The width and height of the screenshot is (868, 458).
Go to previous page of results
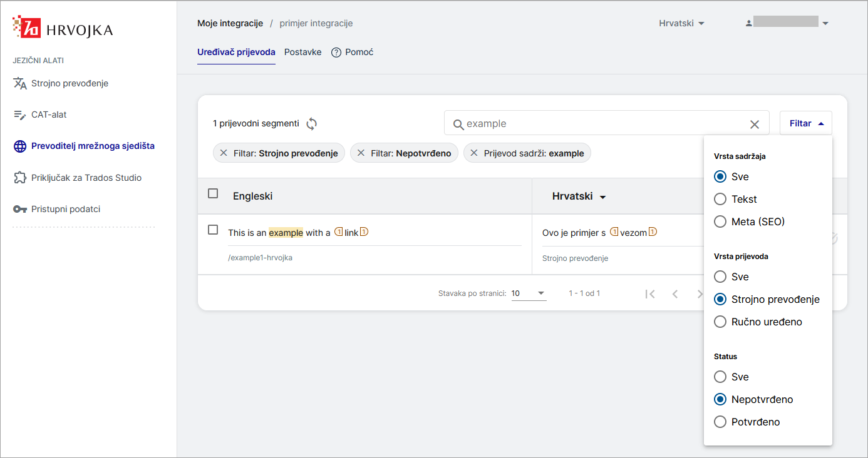pyautogui.click(x=675, y=293)
